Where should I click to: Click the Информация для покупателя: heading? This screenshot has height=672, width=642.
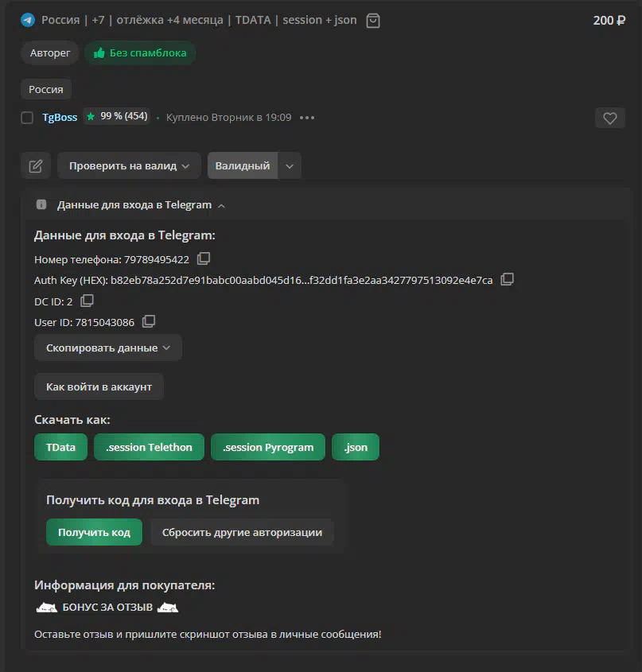tap(124, 585)
